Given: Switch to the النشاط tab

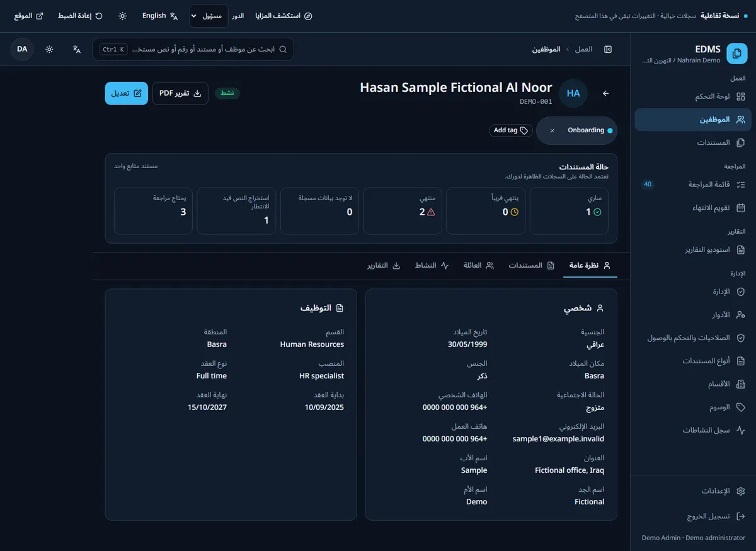Looking at the screenshot, I should pos(432,266).
